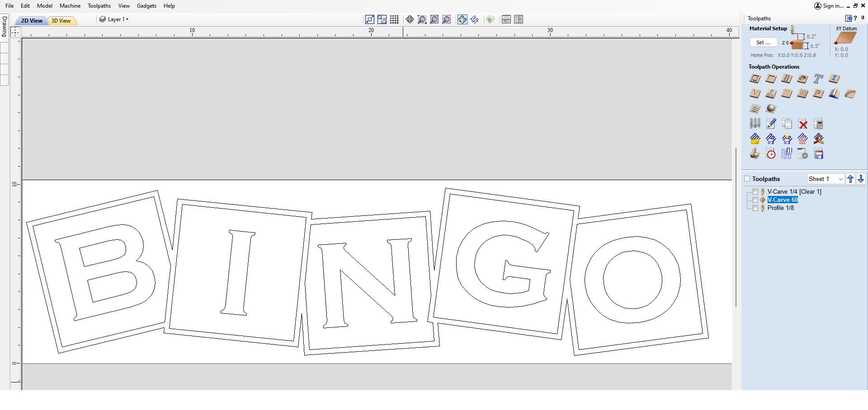Delete the selected toolpath using red X icon
Viewport: 868px width, 410px height.
coord(802,123)
